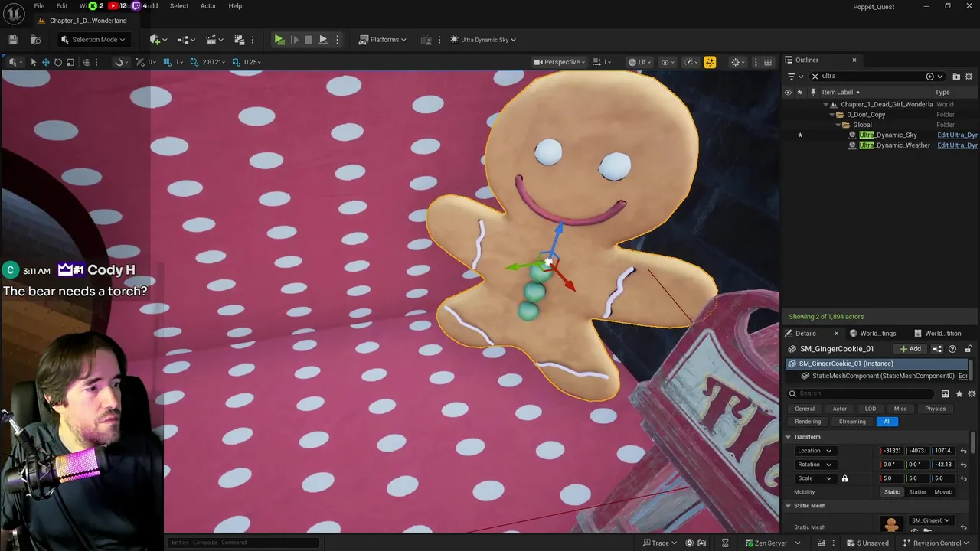Select the Rendering filter in Details

(x=808, y=422)
